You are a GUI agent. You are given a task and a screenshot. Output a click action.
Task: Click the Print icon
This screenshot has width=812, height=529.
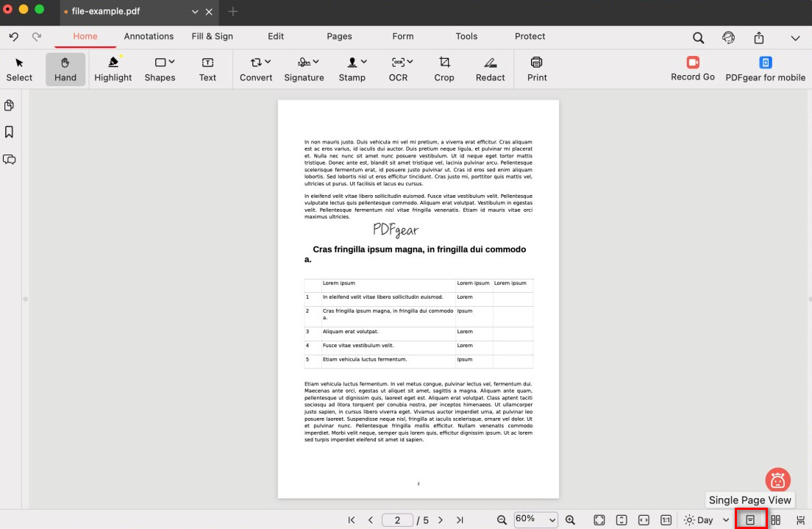click(537, 63)
